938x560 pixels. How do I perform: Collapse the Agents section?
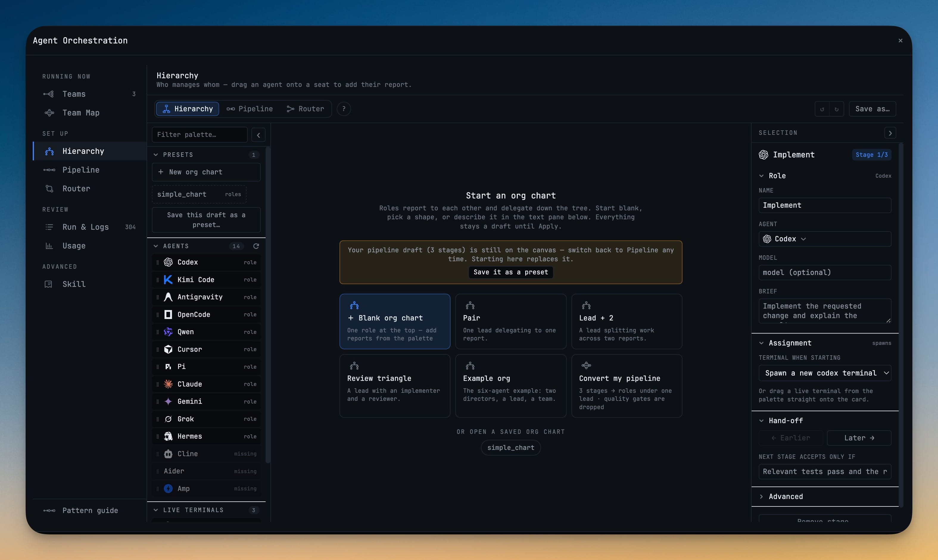[155, 246]
